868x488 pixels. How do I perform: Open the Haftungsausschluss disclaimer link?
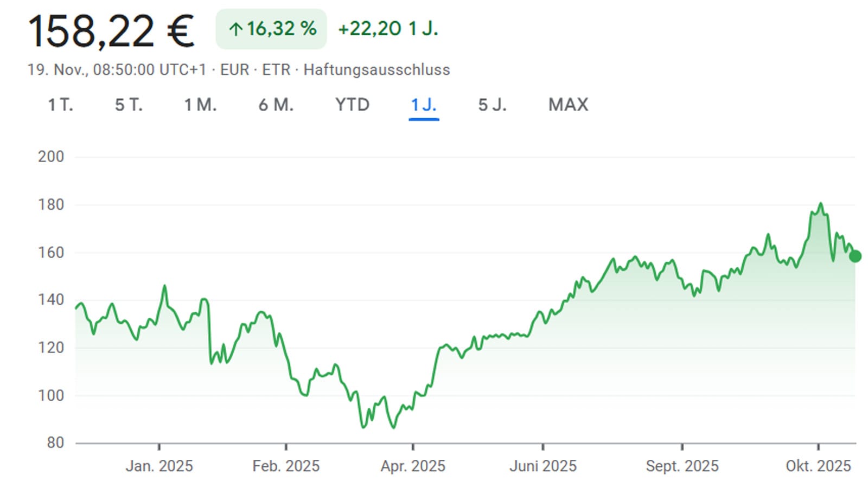tap(376, 70)
